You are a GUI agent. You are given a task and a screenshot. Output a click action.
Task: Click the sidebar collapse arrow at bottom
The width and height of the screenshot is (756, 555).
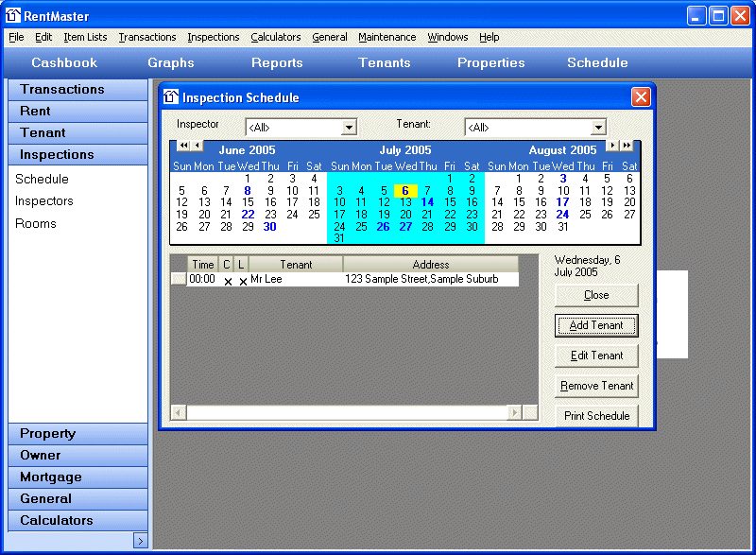click(140, 541)
